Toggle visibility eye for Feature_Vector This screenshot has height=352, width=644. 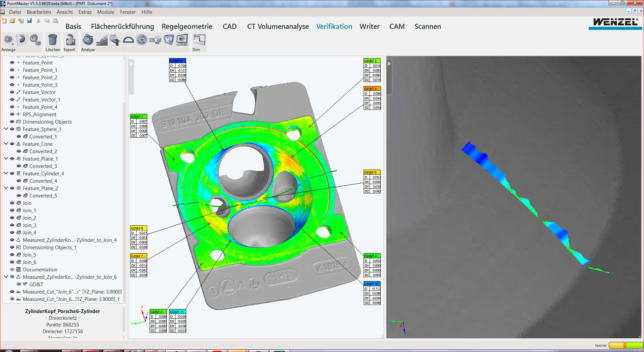pyautogui.click(x=12, y=92)
